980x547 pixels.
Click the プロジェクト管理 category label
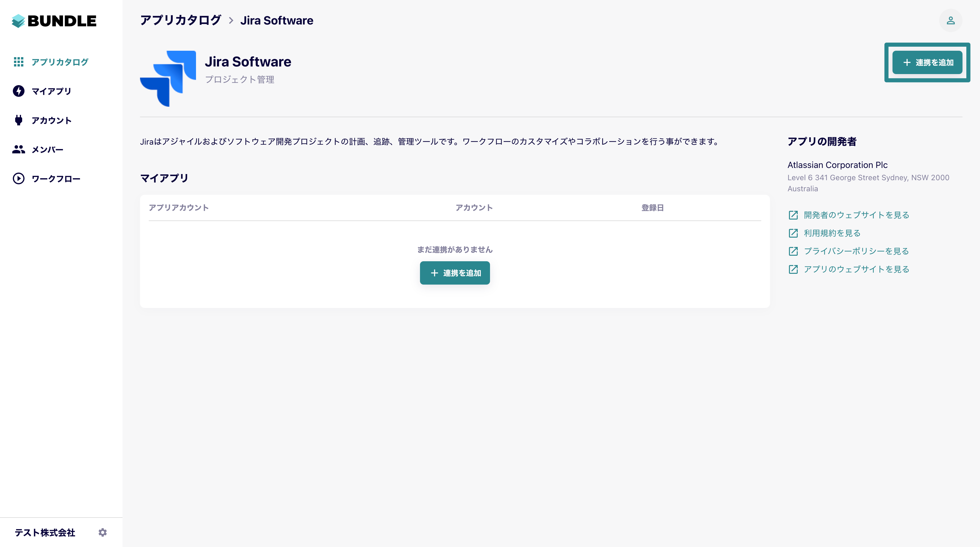[240, 80]
